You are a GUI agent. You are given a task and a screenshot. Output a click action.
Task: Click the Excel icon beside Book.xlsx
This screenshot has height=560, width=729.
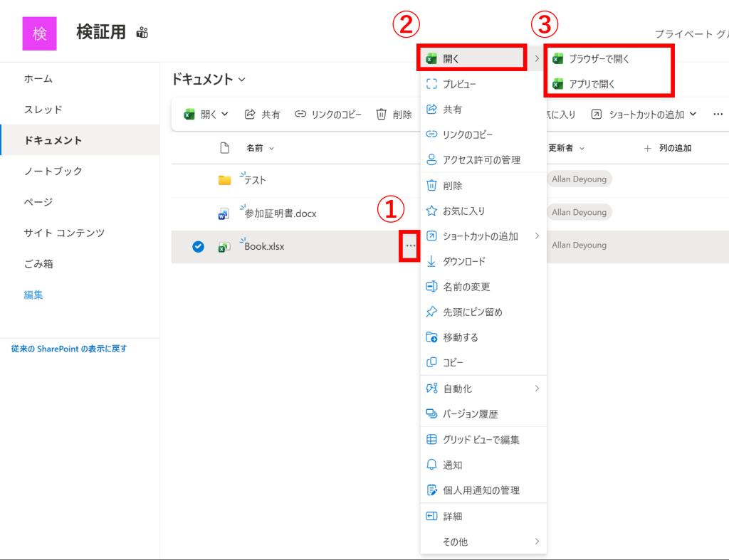[x=224, y=247]
